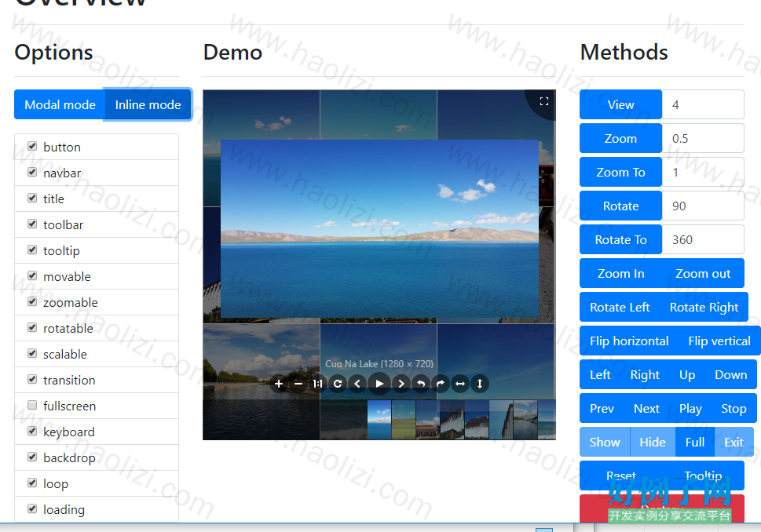Click the Zoom To input containing 1
Image resolution: width=761 pixels, height=532 pixels.
click(703, 172)
